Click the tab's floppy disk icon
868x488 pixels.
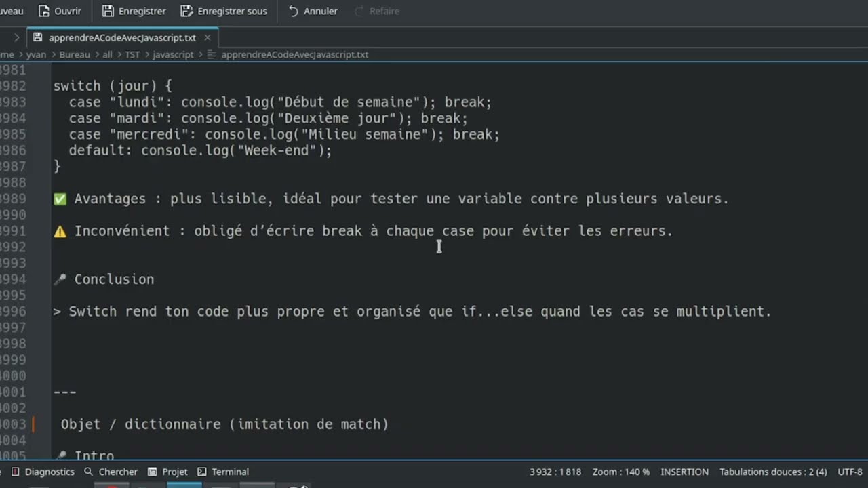point(37,37)
